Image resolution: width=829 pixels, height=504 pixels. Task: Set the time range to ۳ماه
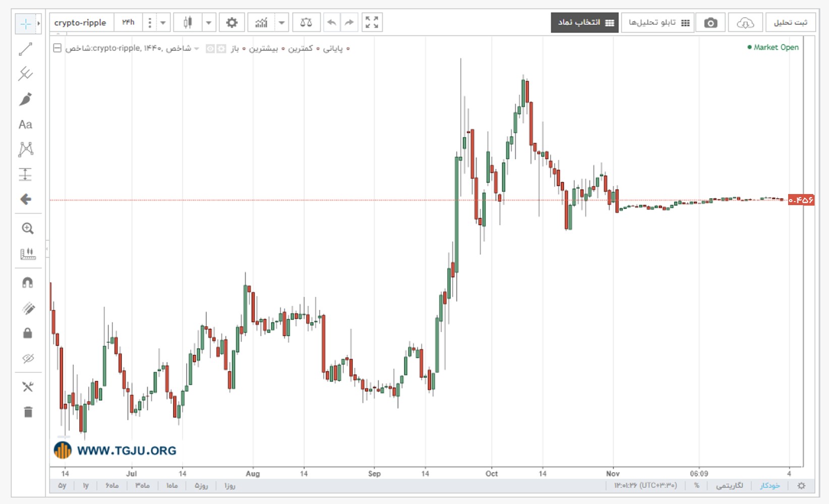(x=143, y=485)
